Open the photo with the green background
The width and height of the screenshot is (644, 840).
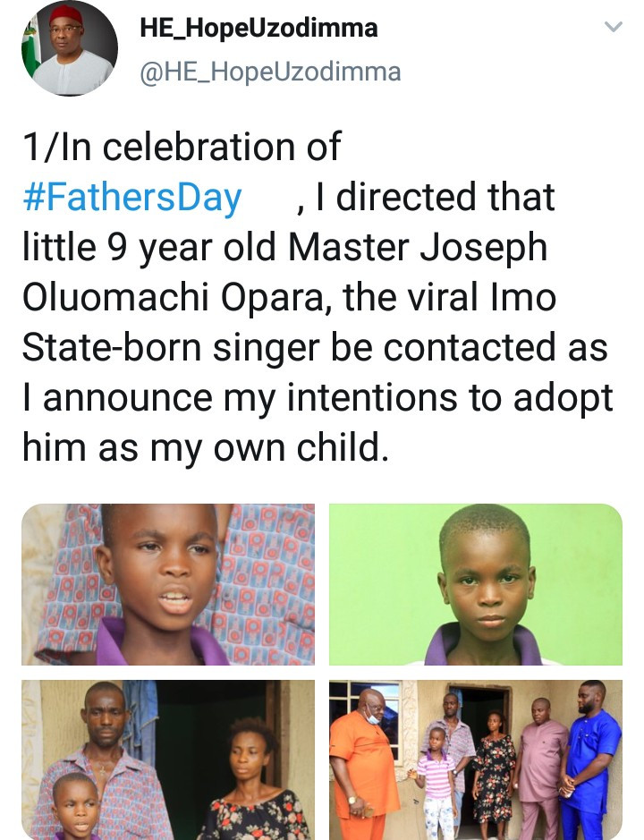(475, 584)
